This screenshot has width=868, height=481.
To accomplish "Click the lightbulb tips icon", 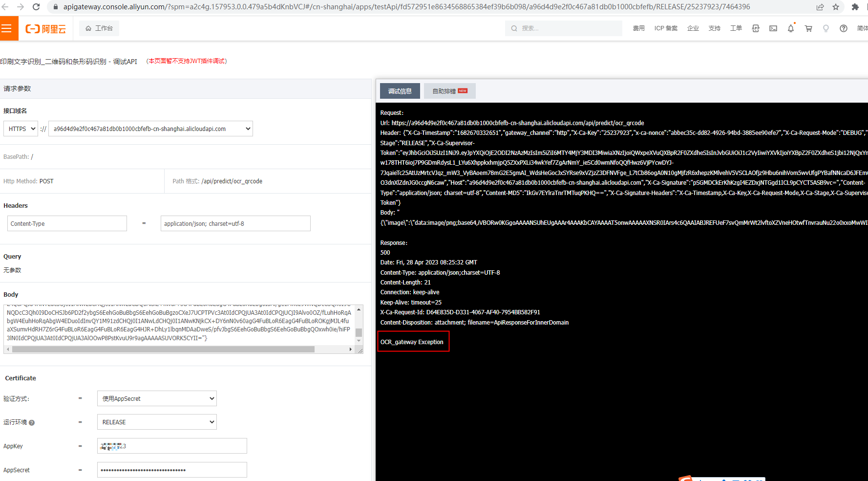I will (826, 28).
